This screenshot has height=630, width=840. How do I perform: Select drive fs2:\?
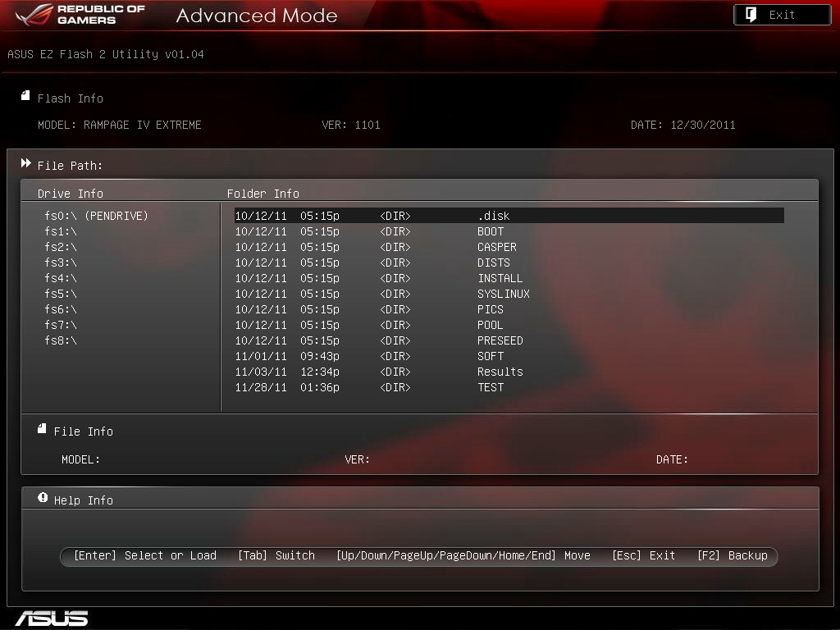point(61,247)
